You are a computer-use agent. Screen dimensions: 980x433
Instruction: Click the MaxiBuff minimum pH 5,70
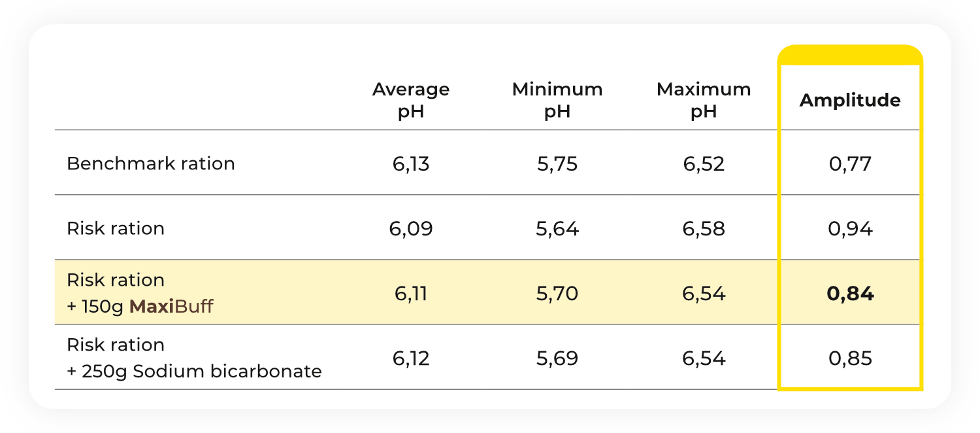pyautogui.click(x=557, y=294)
